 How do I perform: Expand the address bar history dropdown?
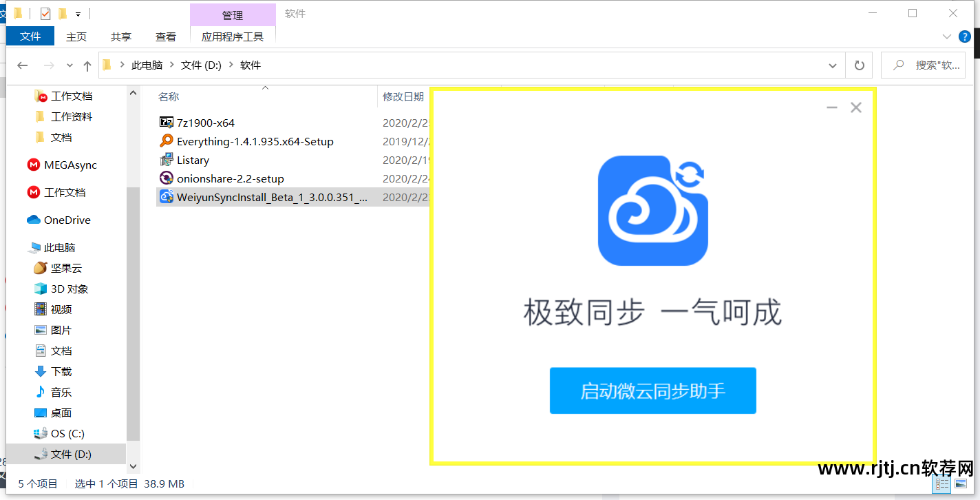833,65
